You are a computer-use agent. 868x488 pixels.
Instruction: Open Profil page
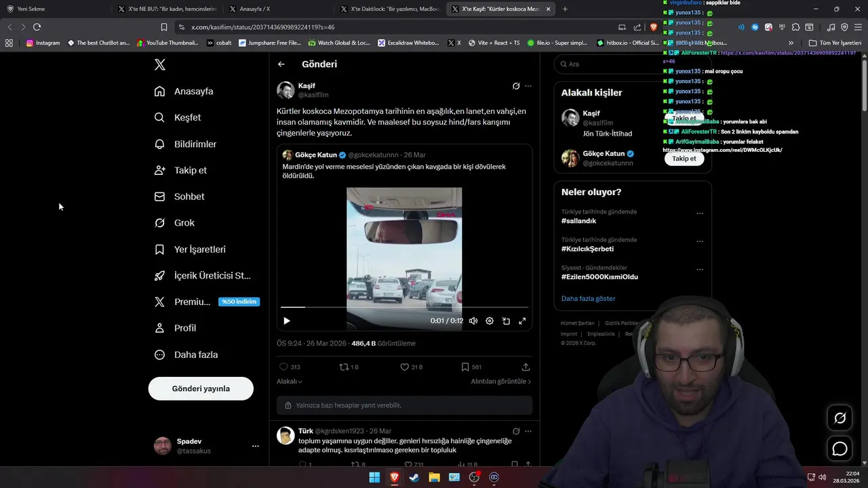(175, 328)
